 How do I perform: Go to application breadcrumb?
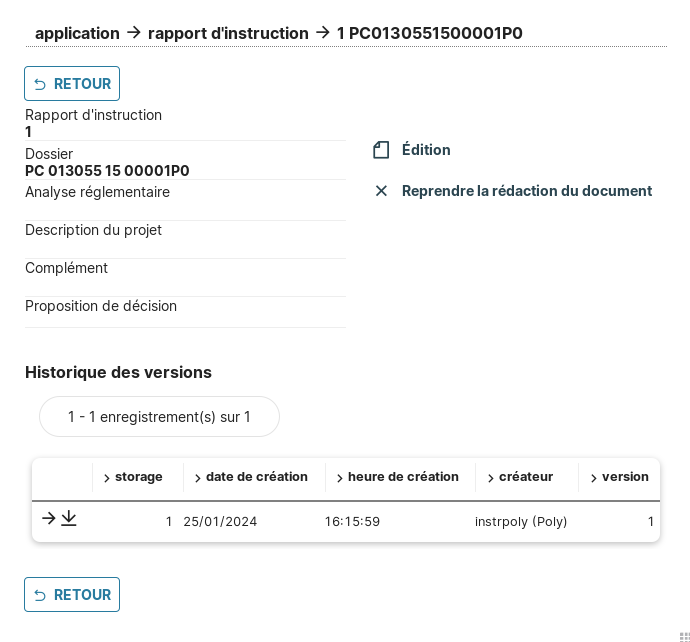[77, 33]
